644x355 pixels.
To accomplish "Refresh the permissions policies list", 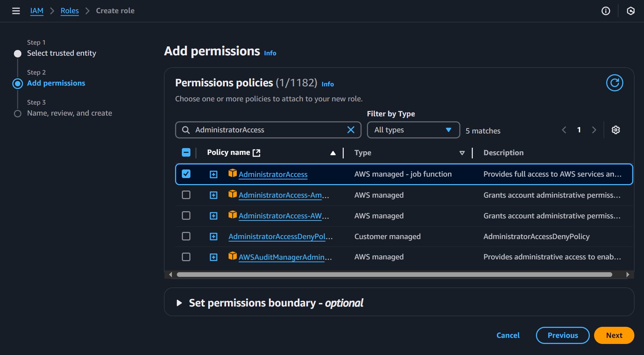I will tap(614, 83).
